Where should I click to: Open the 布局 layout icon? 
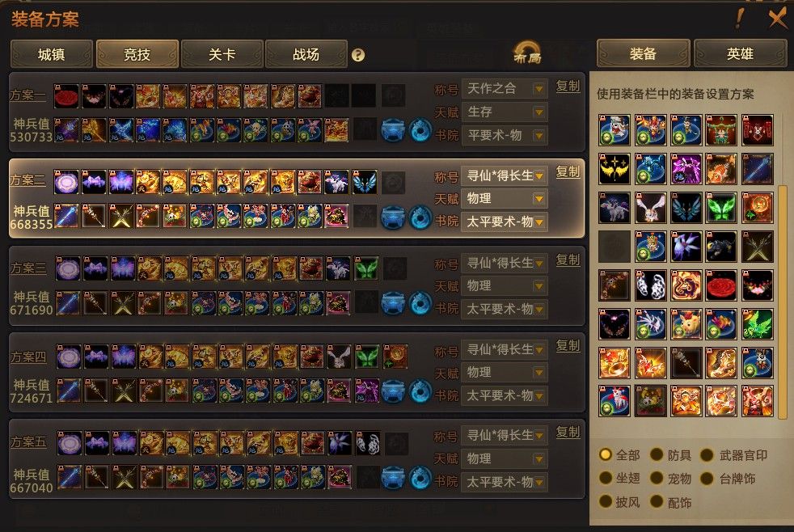tap(527, 53)
